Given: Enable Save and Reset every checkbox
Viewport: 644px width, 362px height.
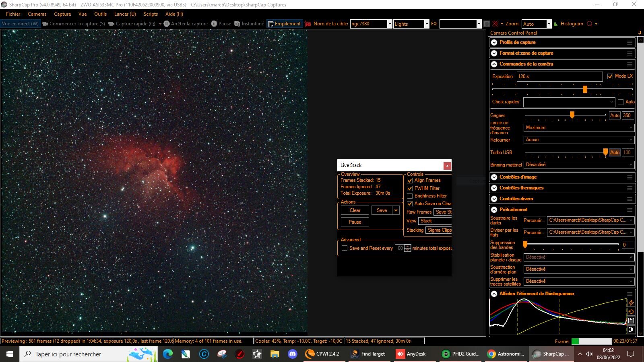Looking at the screenshot, I should click(x=345, y=248).
